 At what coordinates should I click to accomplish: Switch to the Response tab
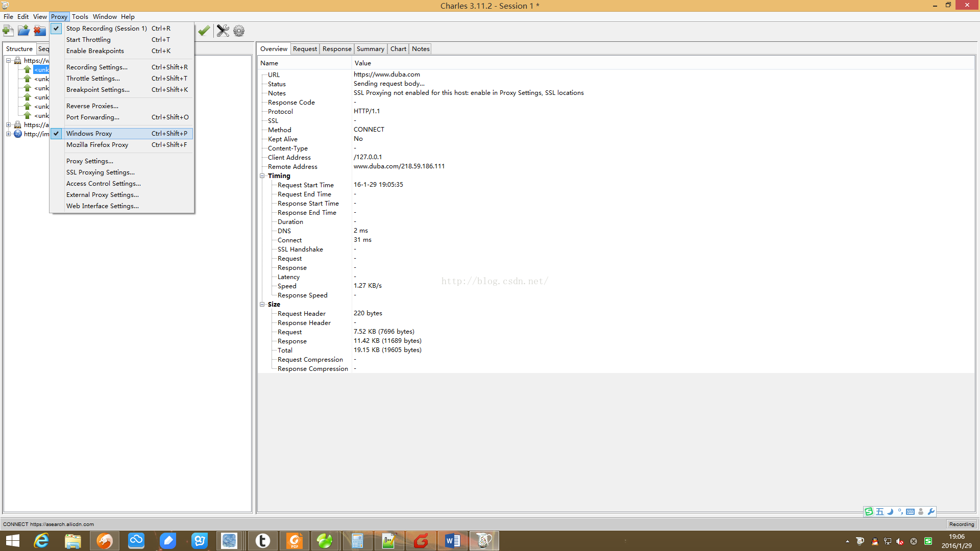pos(337,49)
